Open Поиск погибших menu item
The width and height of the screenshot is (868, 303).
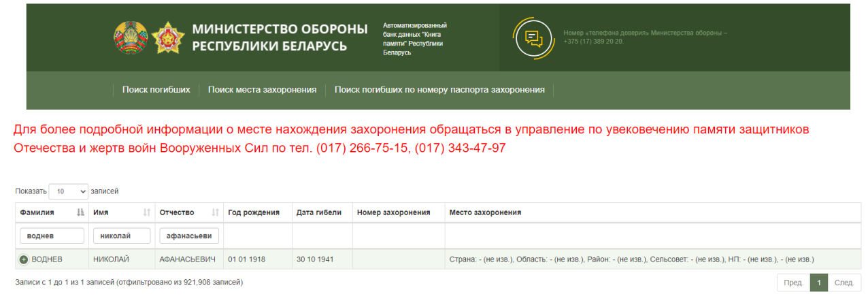pyautogui.click(x=156, y=90)
